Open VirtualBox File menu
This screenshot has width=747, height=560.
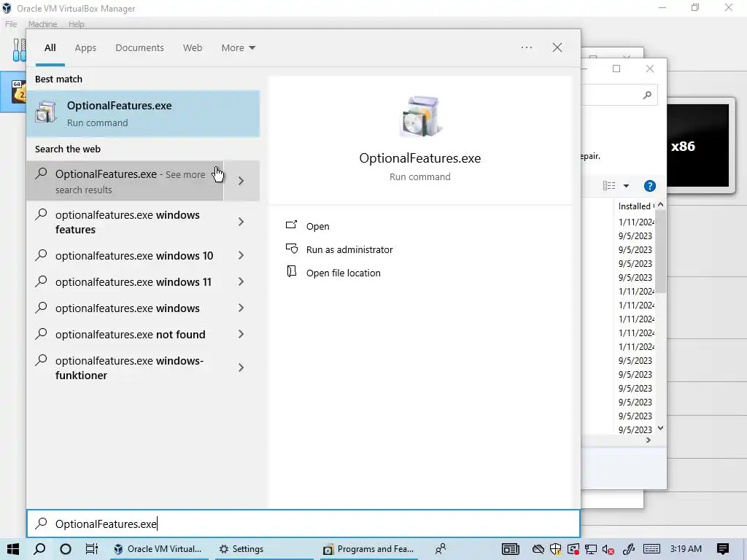tap(11, 24)
